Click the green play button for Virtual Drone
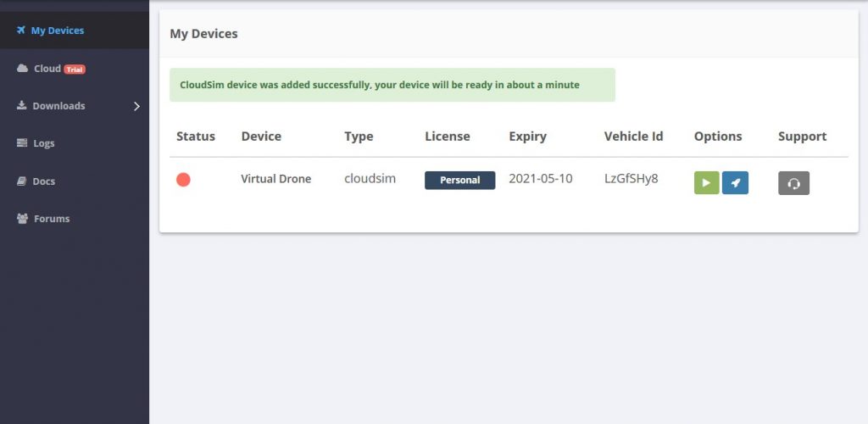 pos(706,182)
